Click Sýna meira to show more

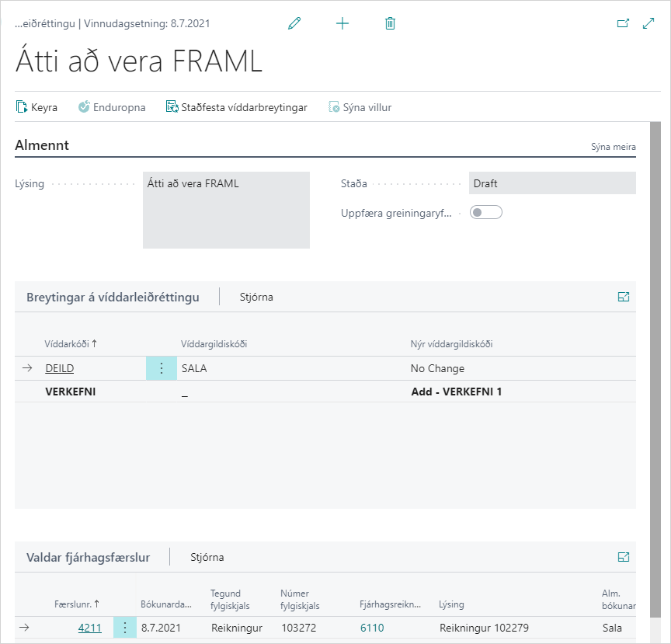coord(613,147)
